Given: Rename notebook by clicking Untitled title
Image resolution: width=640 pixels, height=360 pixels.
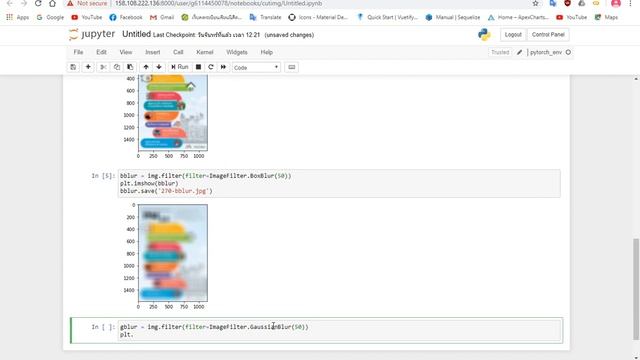Looking at the screenshot, I should (x=136, y=34).
